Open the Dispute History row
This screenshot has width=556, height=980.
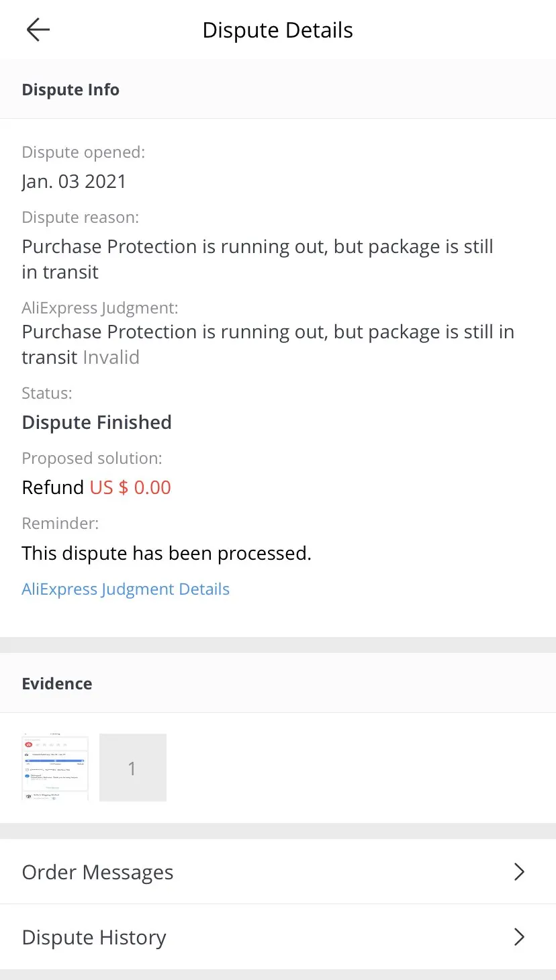coord(94,937)
